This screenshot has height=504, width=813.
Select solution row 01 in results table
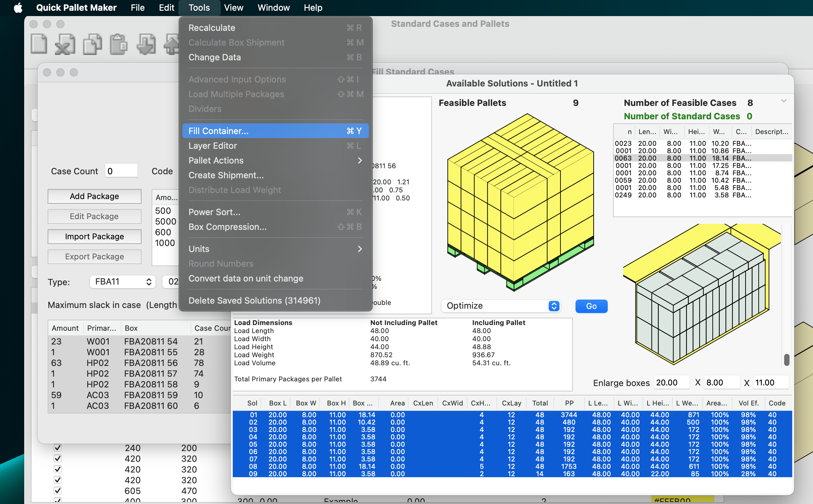click(512, 415)
